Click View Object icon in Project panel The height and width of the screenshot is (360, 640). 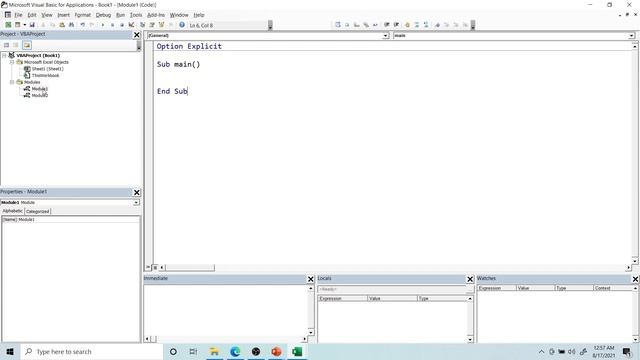(16, 45)
